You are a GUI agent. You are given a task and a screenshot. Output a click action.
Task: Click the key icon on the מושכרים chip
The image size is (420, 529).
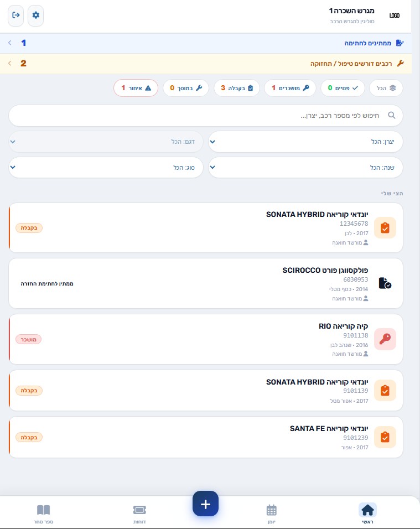[x=305, y=88]
